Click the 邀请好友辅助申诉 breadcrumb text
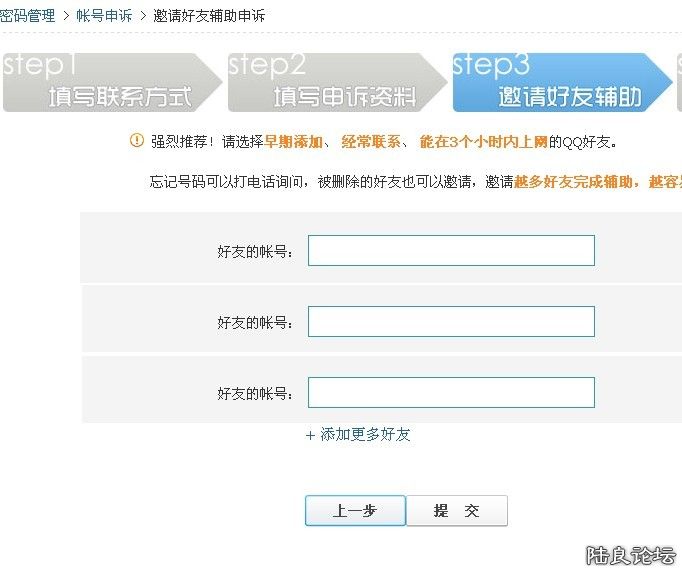This screenshot has height=571, width=682. (209, 15)
